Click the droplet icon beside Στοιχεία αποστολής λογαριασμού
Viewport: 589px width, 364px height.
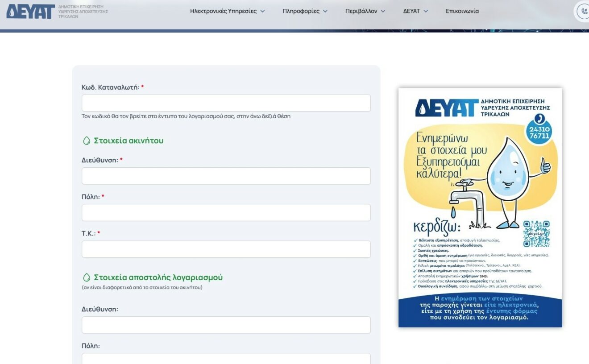click(87, 277)
